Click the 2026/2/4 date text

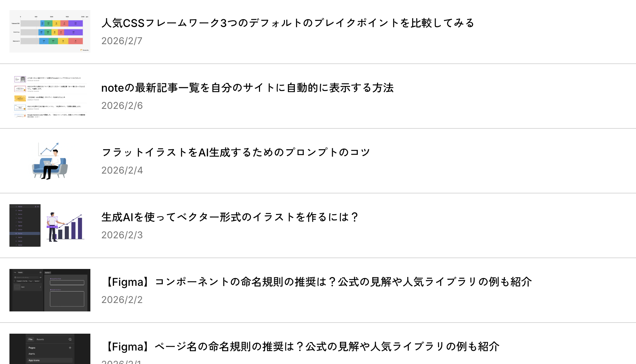[x=122, y=170]
